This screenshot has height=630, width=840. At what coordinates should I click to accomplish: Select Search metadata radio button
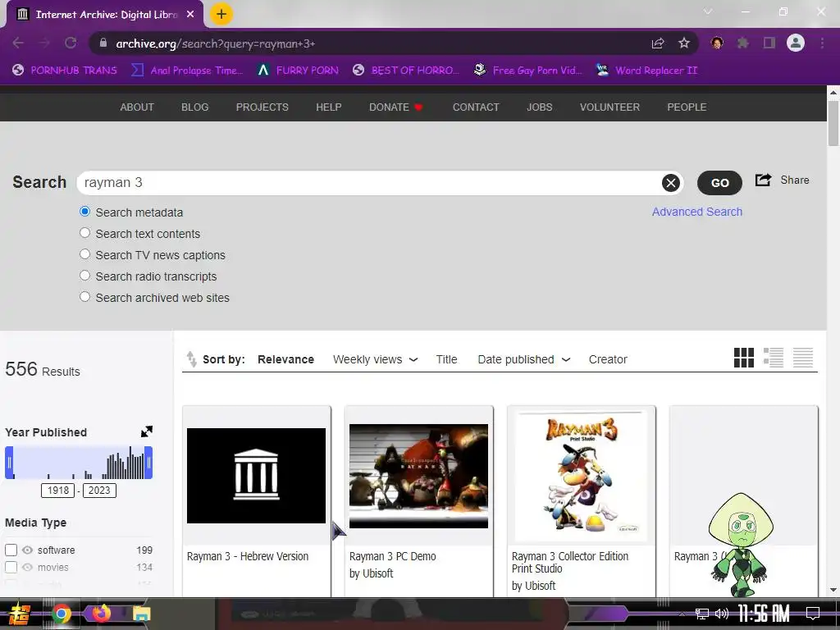[84, 212]
